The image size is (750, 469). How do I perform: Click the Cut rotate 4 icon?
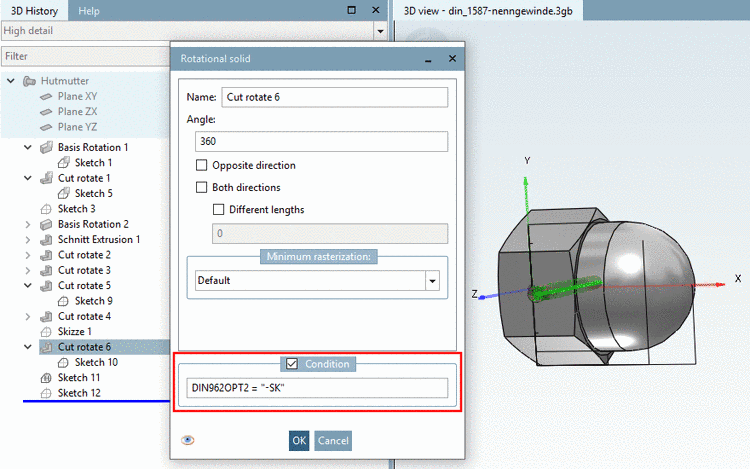(x=46, y=316)
